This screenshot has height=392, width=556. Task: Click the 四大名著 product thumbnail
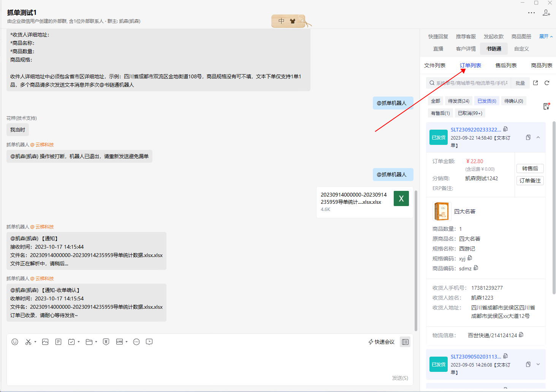pos(442,211)
